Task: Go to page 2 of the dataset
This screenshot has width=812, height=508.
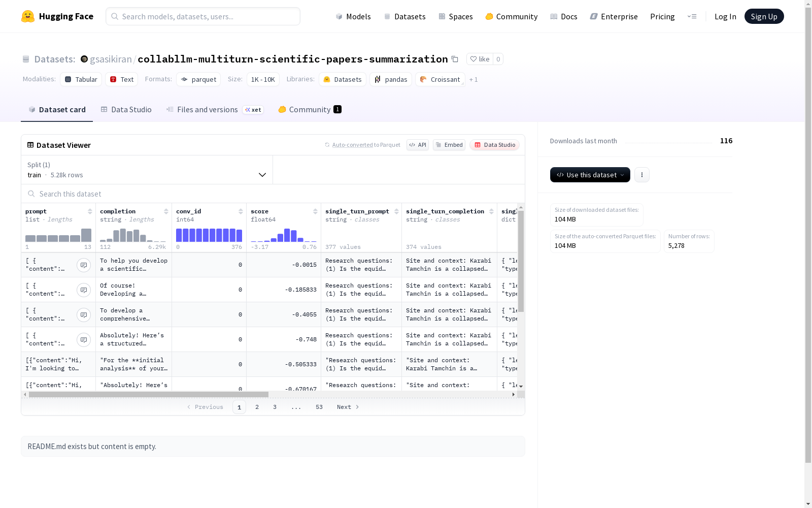Action: click(257, 407)
